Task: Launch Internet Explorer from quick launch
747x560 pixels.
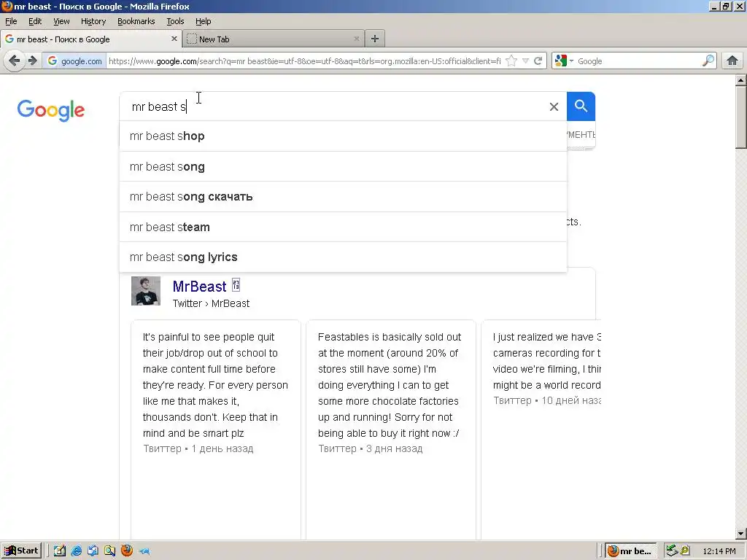Action: 76,551
